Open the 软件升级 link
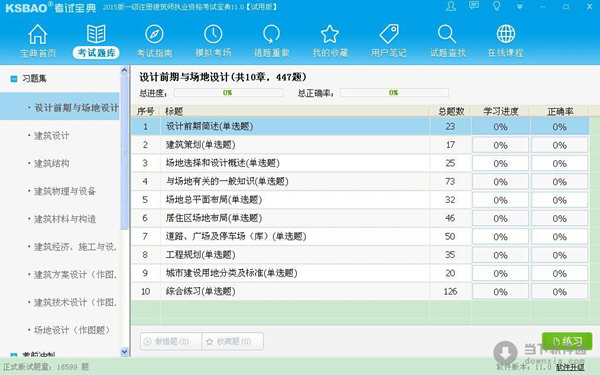The height and width of the screenshot is (375, 600). [x=570, y=367]
